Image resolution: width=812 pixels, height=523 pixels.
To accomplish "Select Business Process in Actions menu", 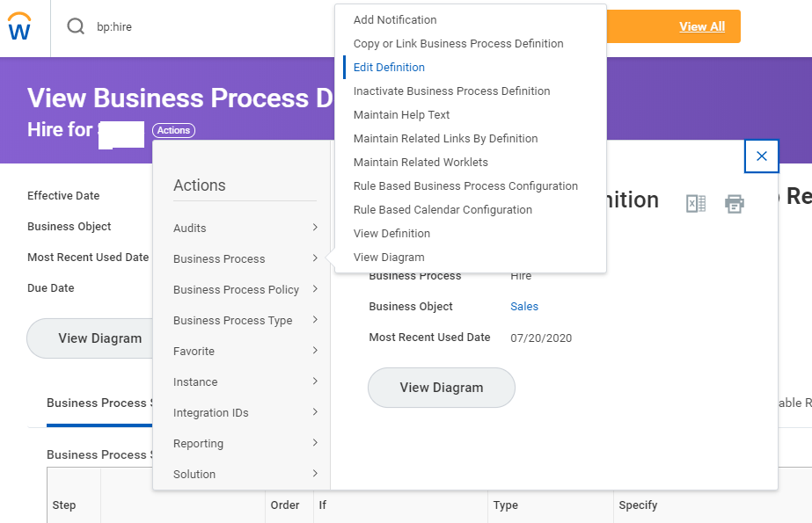I will coord(219,258).
